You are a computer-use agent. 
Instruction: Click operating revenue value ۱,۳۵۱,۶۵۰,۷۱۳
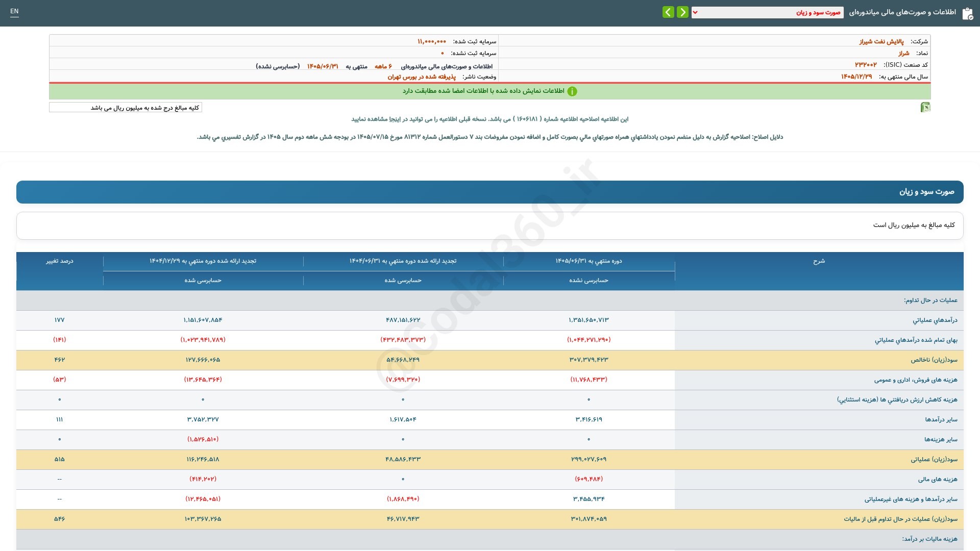pyautogui.click(x=589, y=320)
